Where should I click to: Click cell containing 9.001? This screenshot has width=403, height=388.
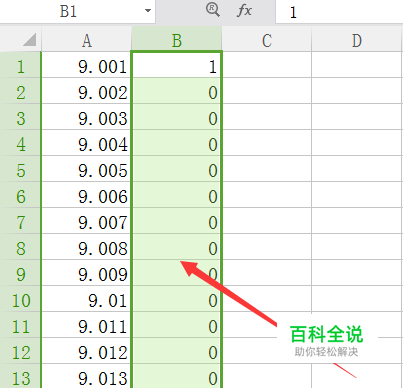(86, 65)
